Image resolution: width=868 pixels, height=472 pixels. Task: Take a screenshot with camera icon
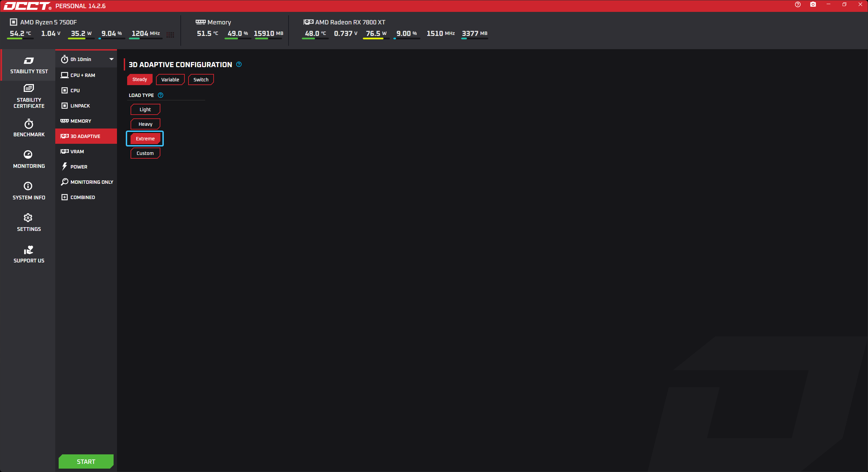tap(813, 4)
